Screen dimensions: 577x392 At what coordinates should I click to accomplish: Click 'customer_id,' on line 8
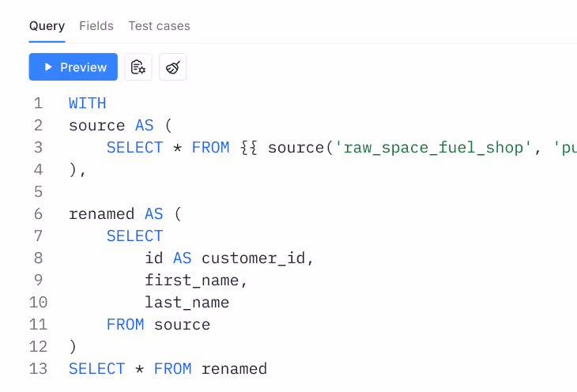[258, 258]
